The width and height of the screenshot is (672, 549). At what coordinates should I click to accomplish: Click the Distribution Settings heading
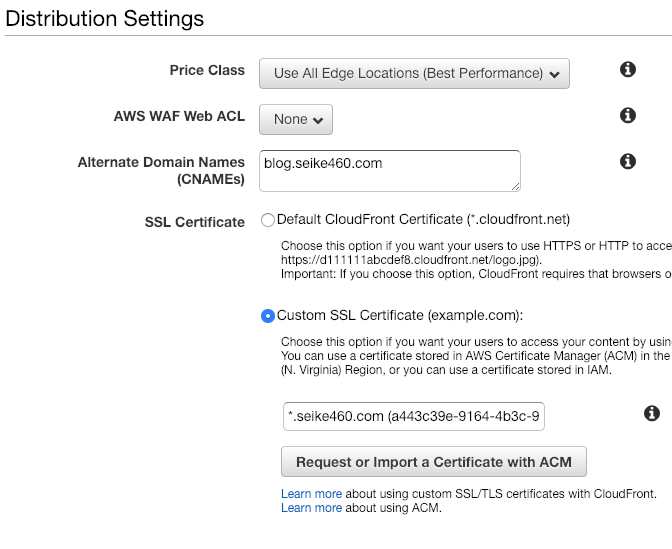click(x=105, y=18)
